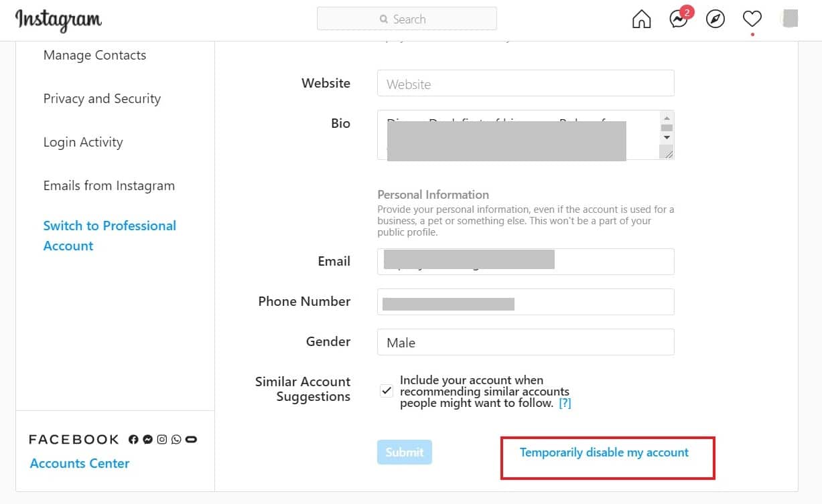
Task: Click the Instagram glyph in the footer
Action: (161, 439)
